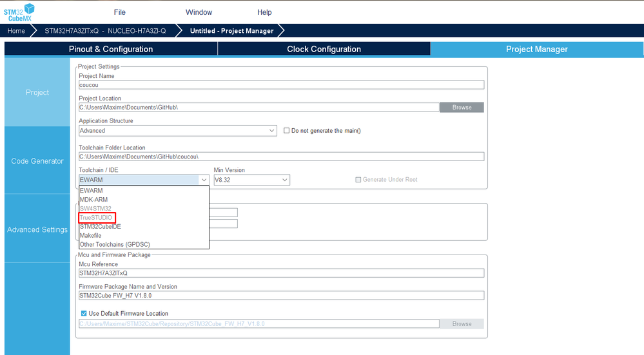Click the Toolchain Folder Location field
Screen dimensions: 644x355
(x=281, y=157)
